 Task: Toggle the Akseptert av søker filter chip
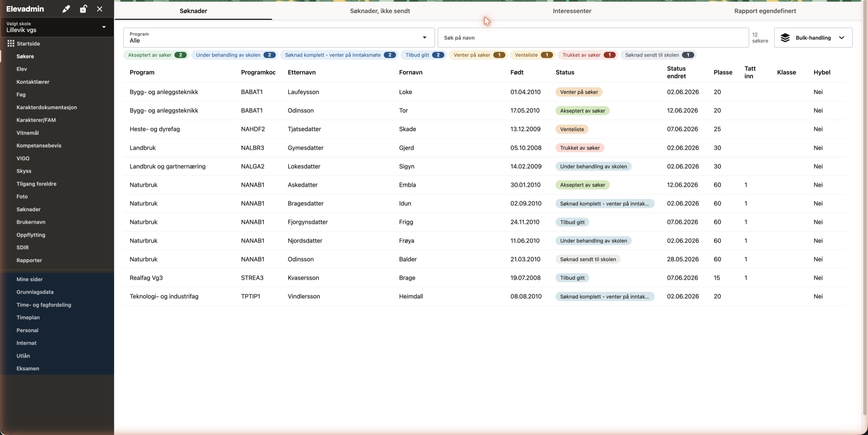pyautogui.click(x=156, y=55)
